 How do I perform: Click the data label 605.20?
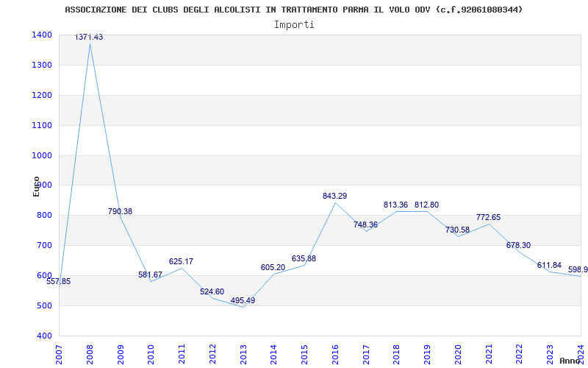(x=273, y=268)
